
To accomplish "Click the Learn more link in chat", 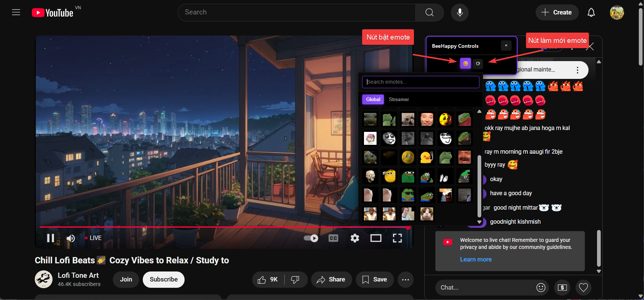I will click(x=476, y=260).
